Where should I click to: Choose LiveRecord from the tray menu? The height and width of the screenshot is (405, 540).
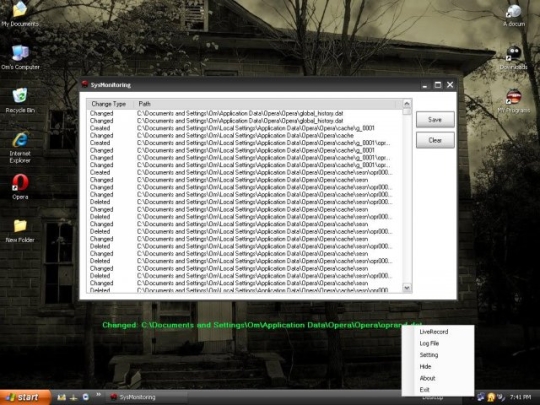pos(438,332)
